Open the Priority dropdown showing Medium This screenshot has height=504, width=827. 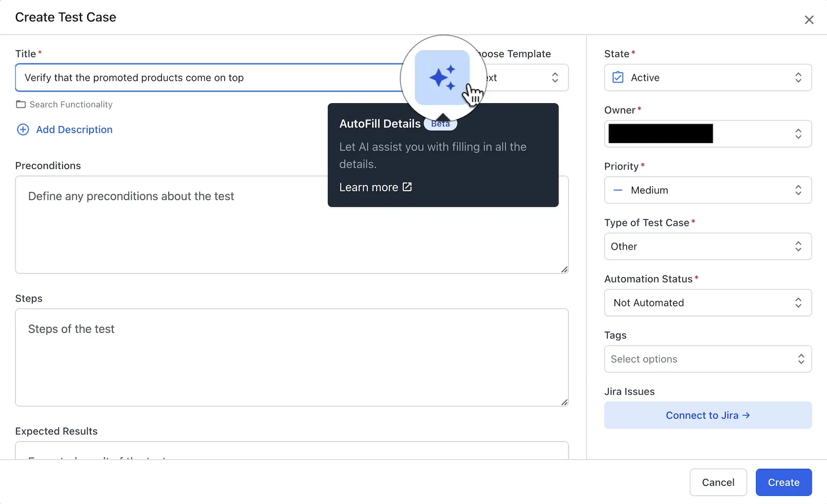coord(707,191)
